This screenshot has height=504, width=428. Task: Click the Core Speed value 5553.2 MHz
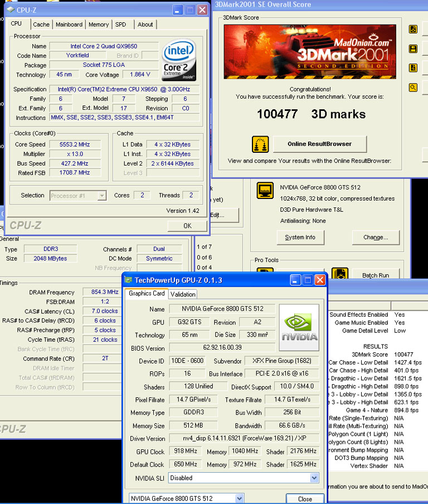(x=75, y=144)
